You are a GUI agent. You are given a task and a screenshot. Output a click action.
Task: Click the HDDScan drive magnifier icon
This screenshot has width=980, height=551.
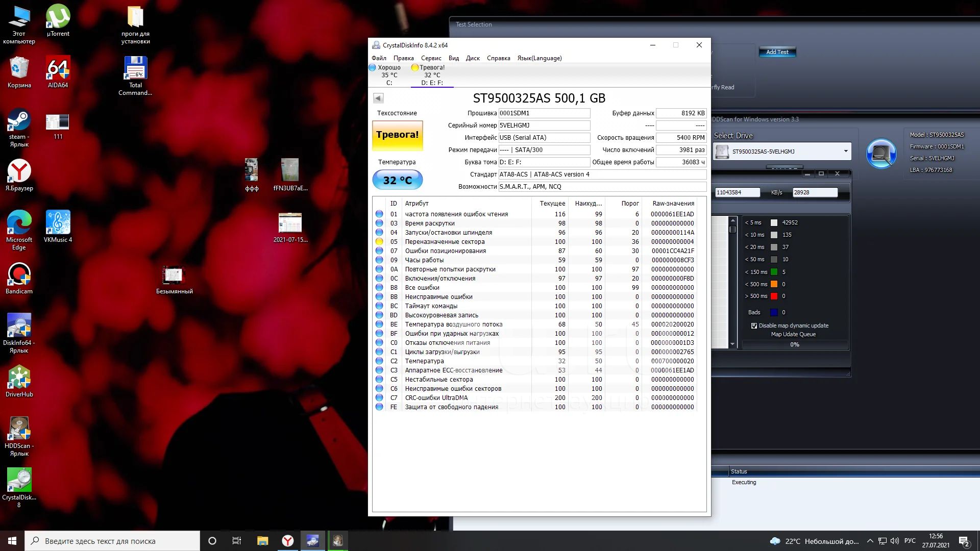tap(881, 153)
